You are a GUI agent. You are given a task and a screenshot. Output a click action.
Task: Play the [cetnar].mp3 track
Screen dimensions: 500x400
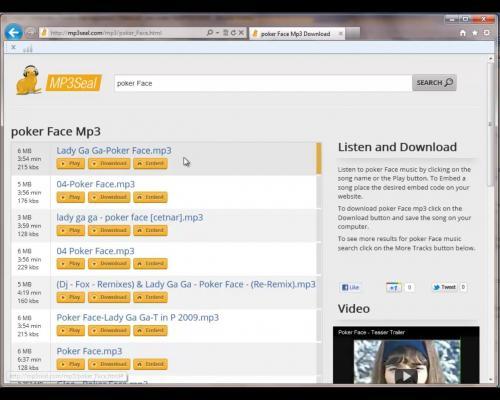(x=71, y=230)
